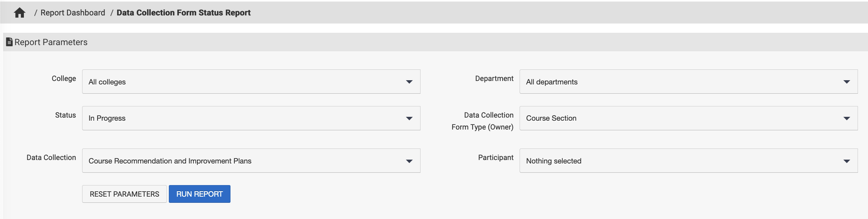Image resolution: width=868 pixels, height=219 pixels.
Task: Click the Data Collection Form Status Report breadcrumb
Action: tap(183, 13)
